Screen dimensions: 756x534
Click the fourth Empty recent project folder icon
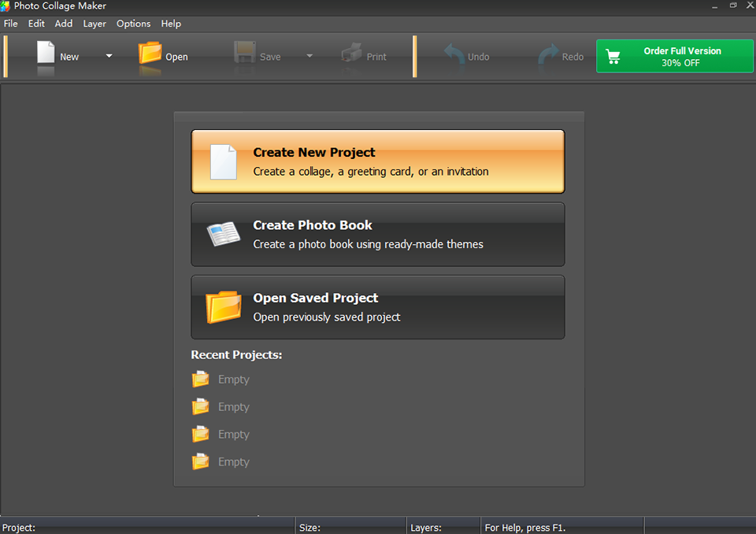tap(201, 462)
